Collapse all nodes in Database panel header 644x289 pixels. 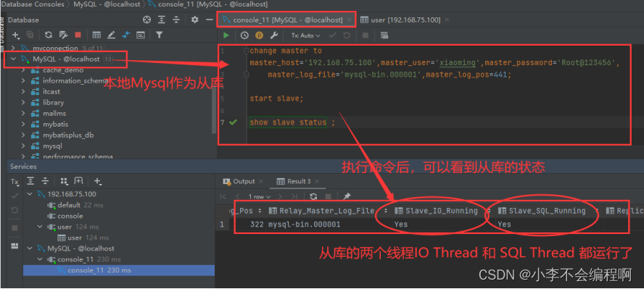(176, 20)
